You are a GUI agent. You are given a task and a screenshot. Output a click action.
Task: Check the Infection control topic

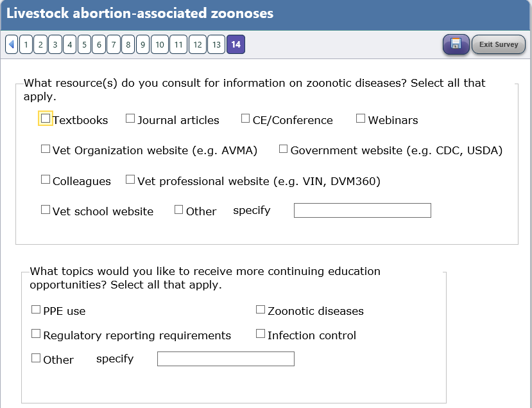[261, 334]
